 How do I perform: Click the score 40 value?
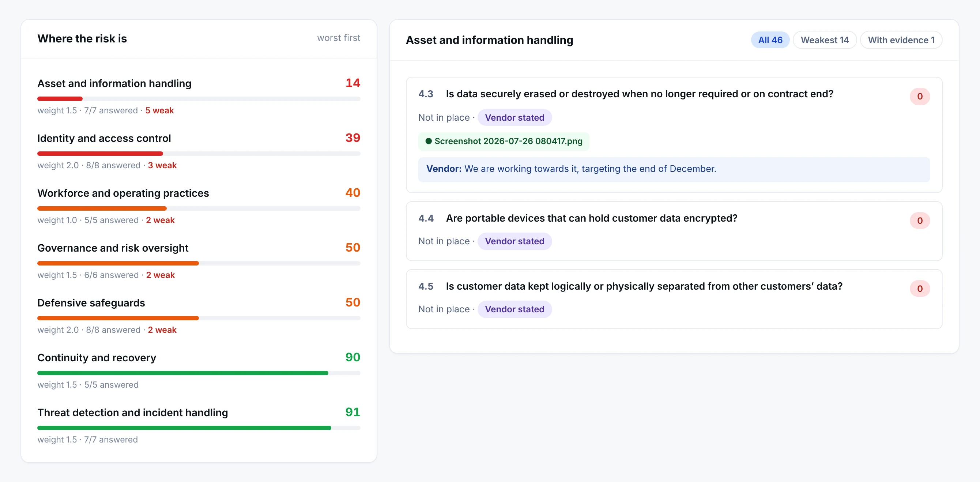point(353,192)
